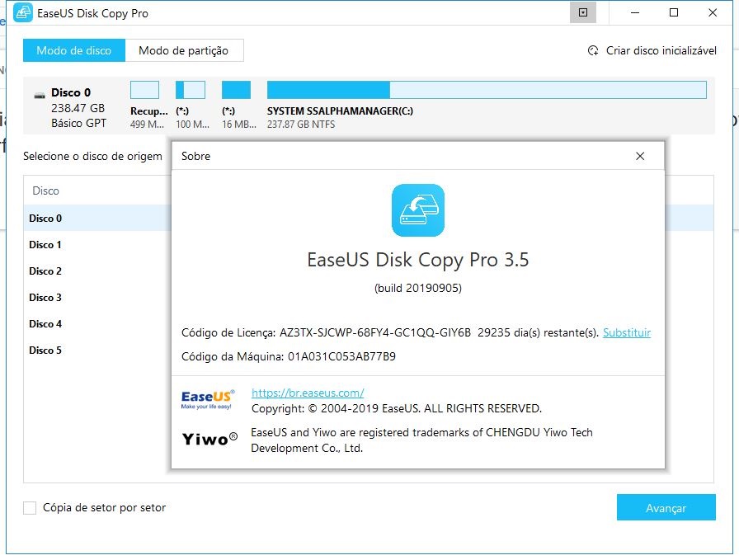739x560 pixels.
Task: Click 237.87 GB NTFS partition label
Action: 301,125
